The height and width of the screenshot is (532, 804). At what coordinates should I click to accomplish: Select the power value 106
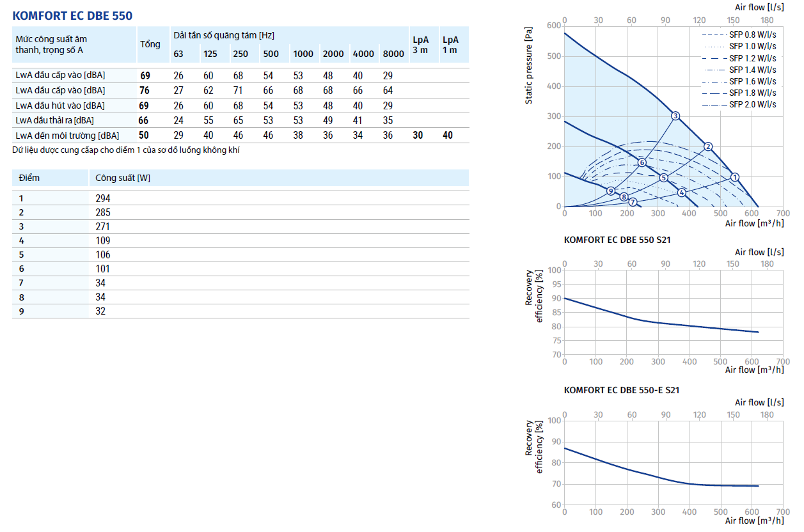pos(103,255)
